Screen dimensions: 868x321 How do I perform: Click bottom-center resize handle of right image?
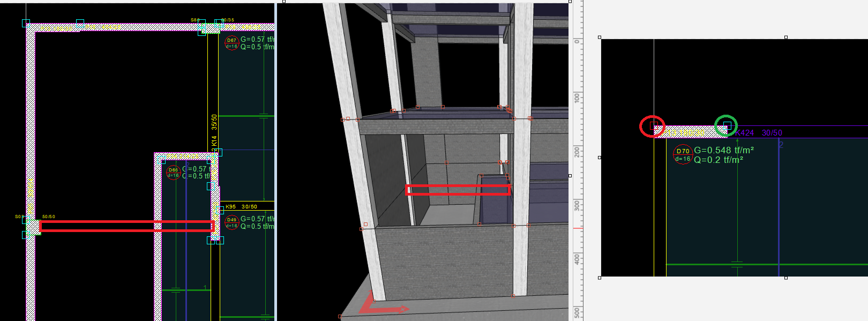786,278
